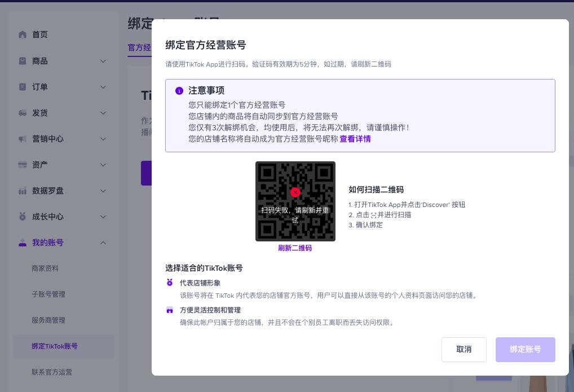The width and height of the screenshot is (574, 392).
Task: Expand the 订单 menu chevron
Action: pyautogui.click(x=103, y=87)
